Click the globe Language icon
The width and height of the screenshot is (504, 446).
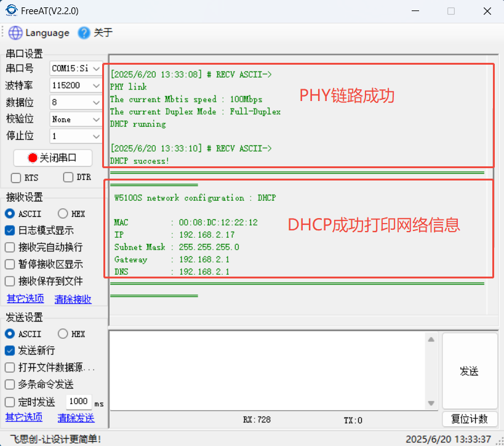15,33
